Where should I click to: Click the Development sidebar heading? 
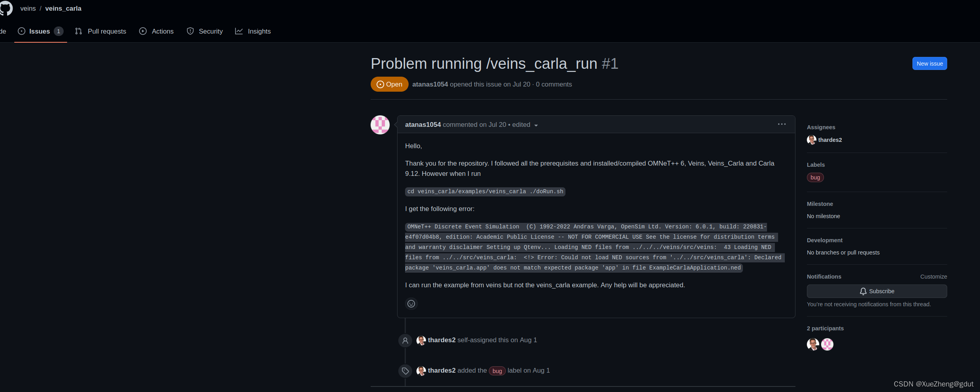click(825, 240)
